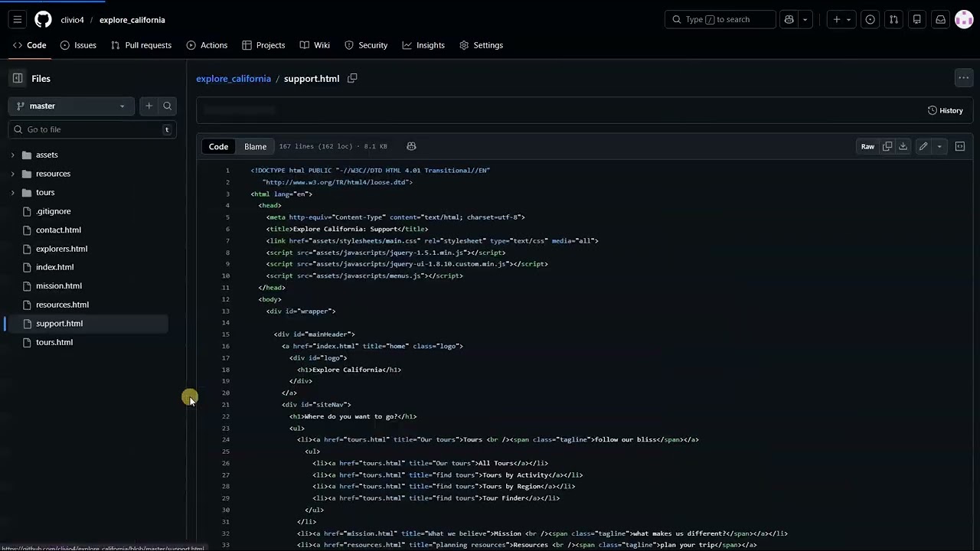Click the create new plus icon
This screenshot has width=980, height=551.
click(x=837, y=19)
